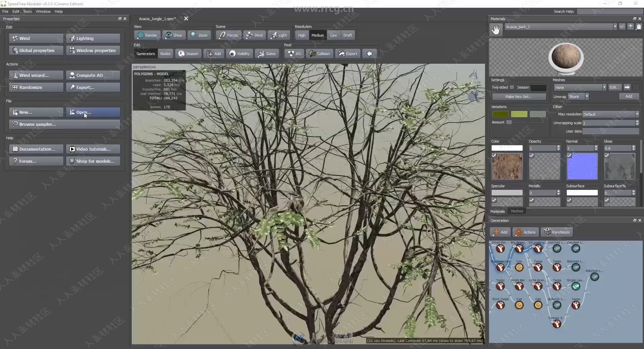Toggle the Opacity map checkbox
The image size is (644, 349).
click(x=532, y=155)
